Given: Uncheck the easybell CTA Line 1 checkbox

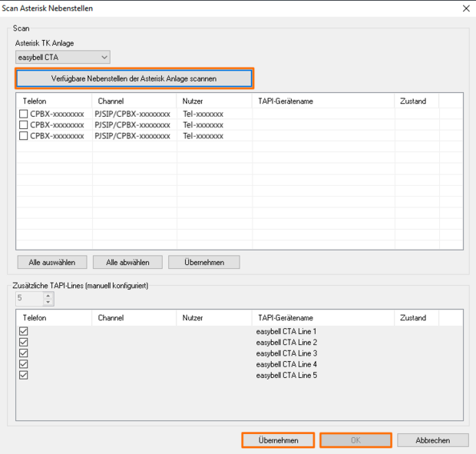Looking at the screenshot, I should (x=23, y=331).
